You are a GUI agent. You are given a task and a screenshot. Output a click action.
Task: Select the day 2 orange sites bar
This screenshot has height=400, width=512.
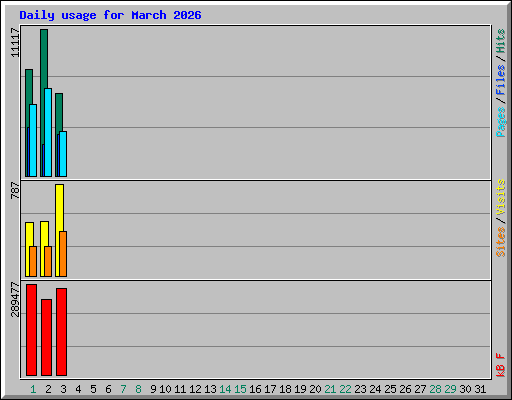(48, 261)
